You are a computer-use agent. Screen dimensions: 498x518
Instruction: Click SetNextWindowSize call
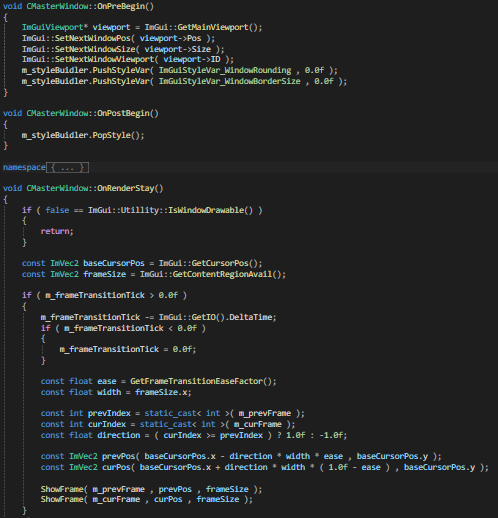coord(95,49)
